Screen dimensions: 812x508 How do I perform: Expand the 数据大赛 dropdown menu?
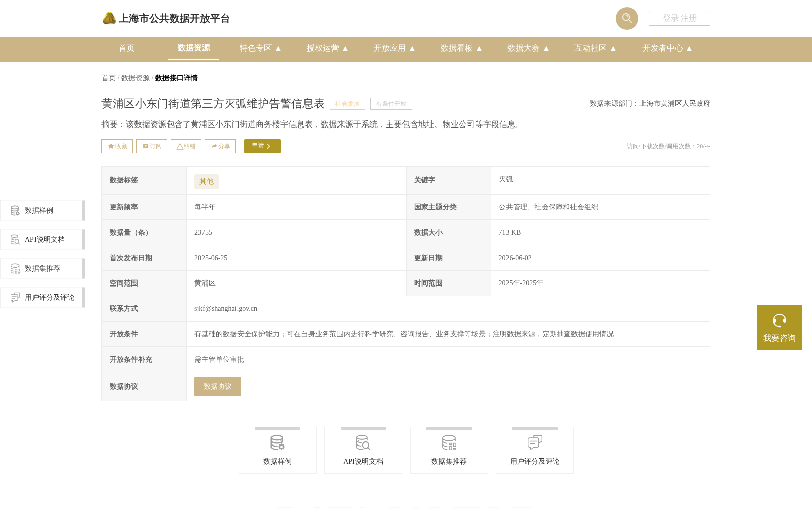528,48
